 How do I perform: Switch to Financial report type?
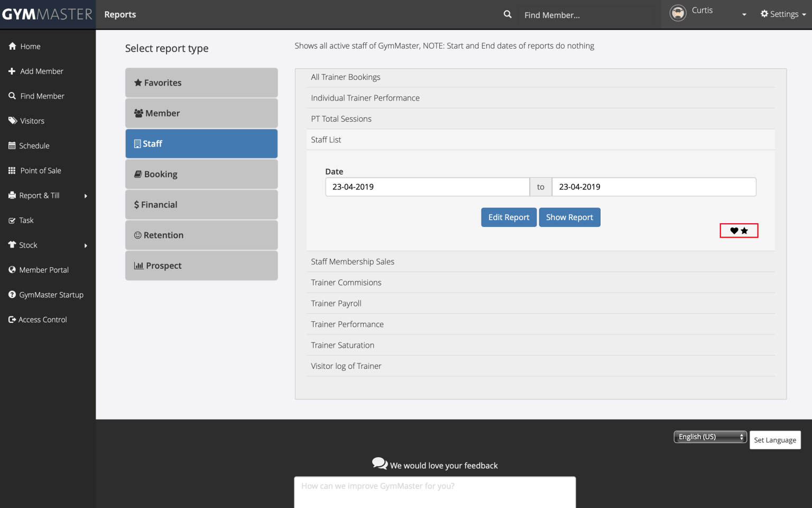coord(201,205)
